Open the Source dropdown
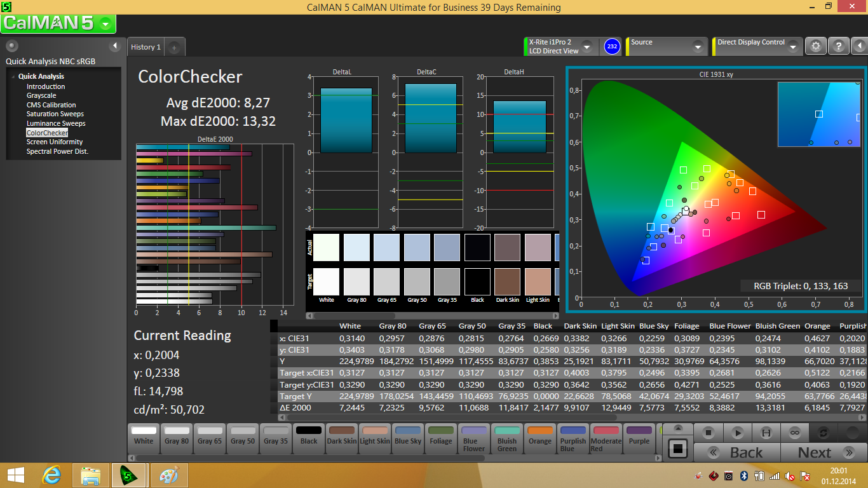 (698, 47)
